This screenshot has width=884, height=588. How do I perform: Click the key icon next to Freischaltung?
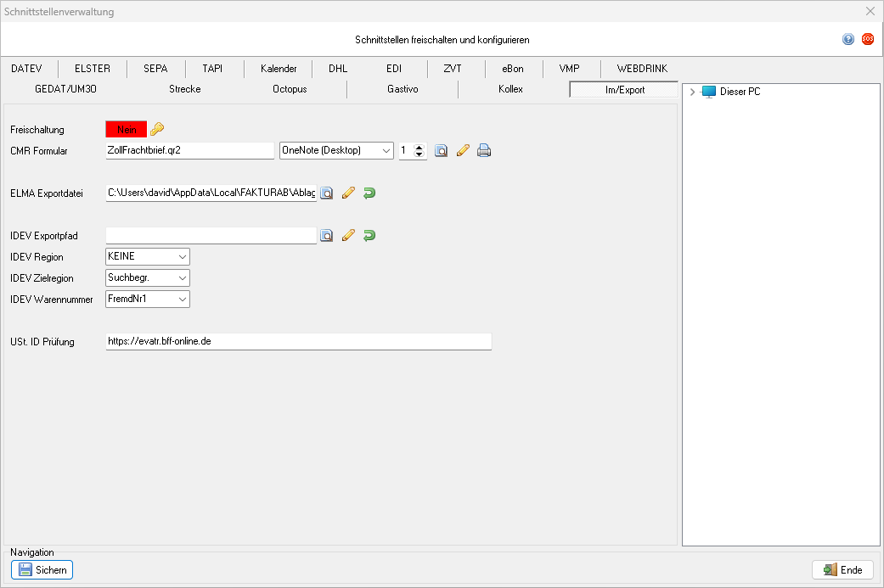pos(157,129)
